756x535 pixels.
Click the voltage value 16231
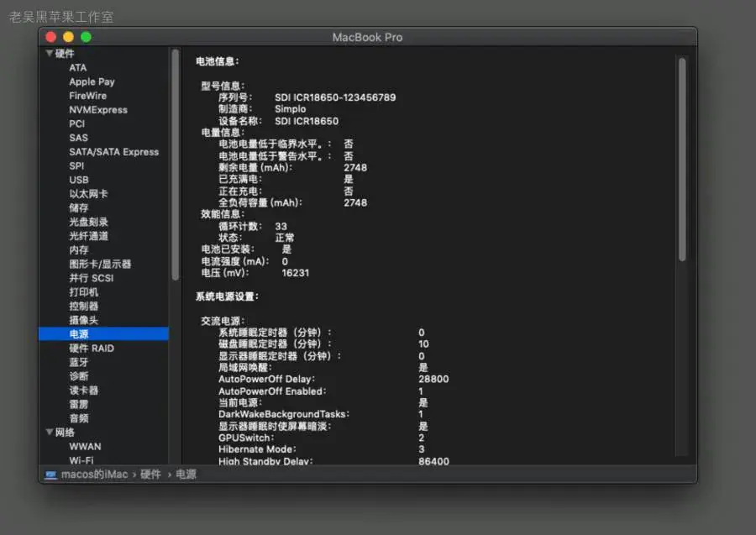(295, 273)
